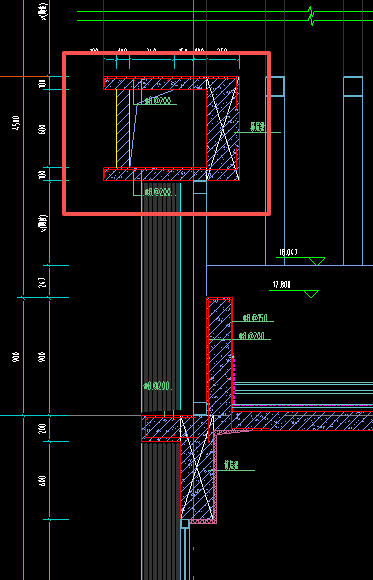
Task: Select the 17.8 elevation triangle marker
Action: tap(311, 294)
